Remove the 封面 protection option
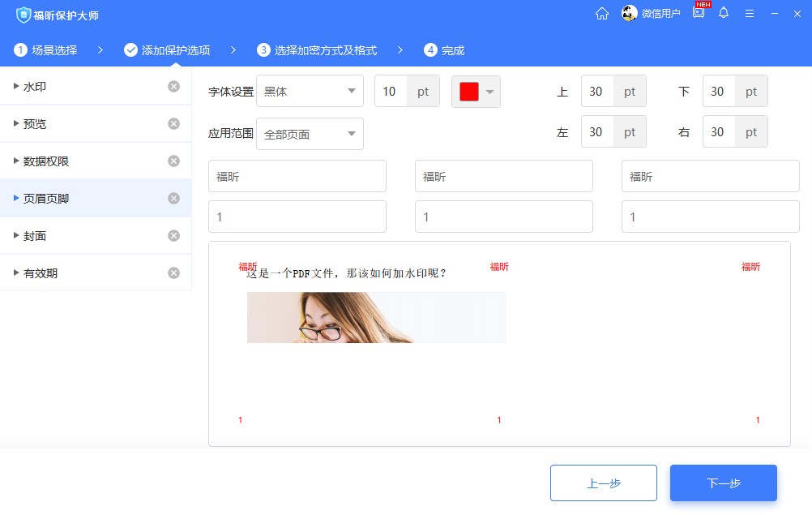The width and height of the screenshot is (812, 515). pos(173,235)
